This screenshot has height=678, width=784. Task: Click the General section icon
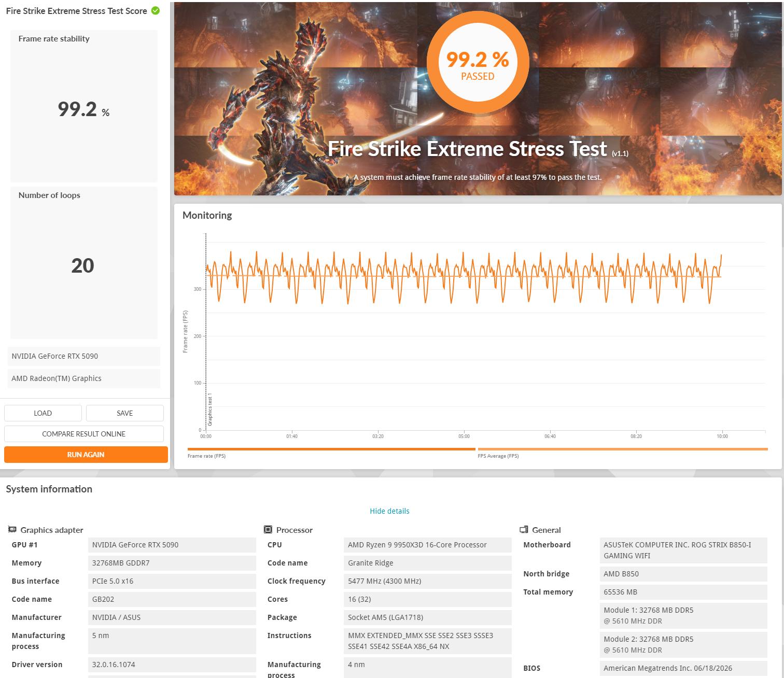tap(524, 529)
